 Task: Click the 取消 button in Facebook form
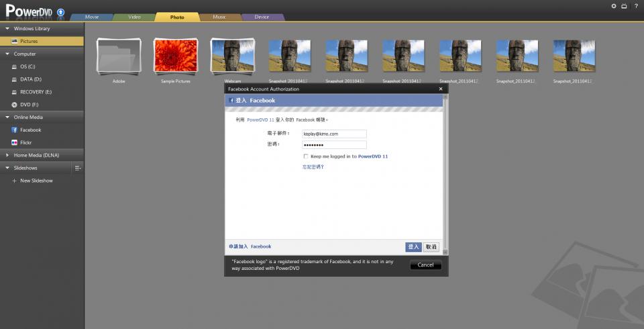[x=431, y=247]
